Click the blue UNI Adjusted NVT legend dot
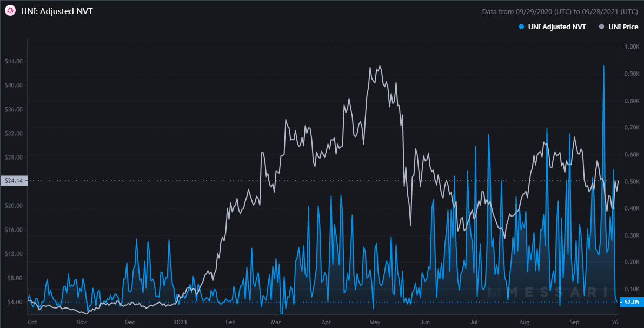The height and width of the screenshot is (328, 644). click(x=521, y=27)
